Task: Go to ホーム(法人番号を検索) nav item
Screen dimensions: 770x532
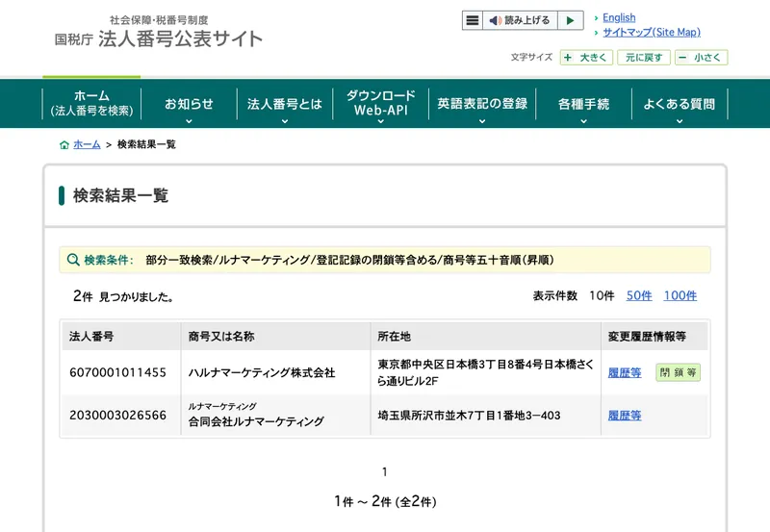Action: [x=91, y=104]
